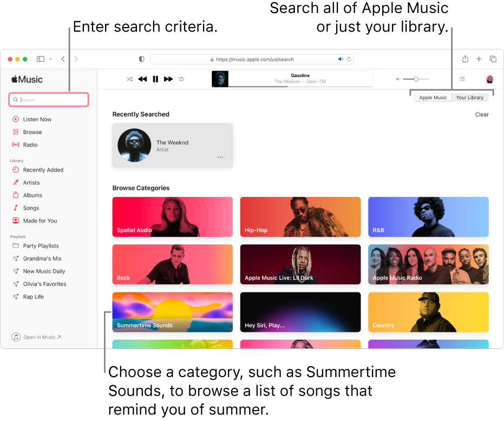Select Radio in the sidebar
Image resolution: width=504 pixels, height=421 pixels.
31,145
